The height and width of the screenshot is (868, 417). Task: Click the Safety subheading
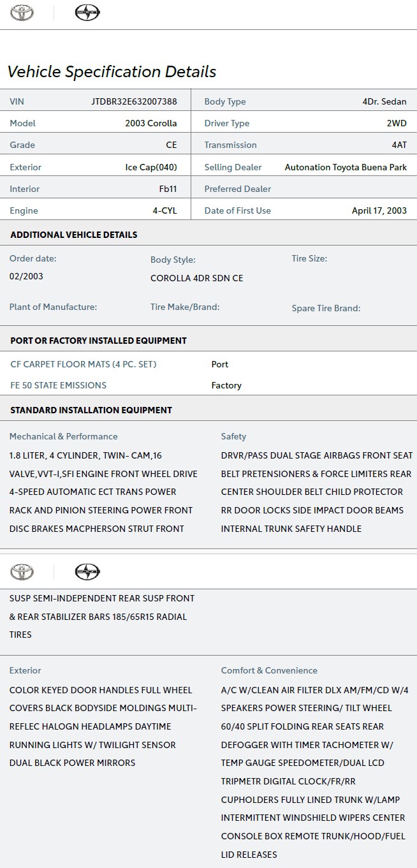coord(233,436)
